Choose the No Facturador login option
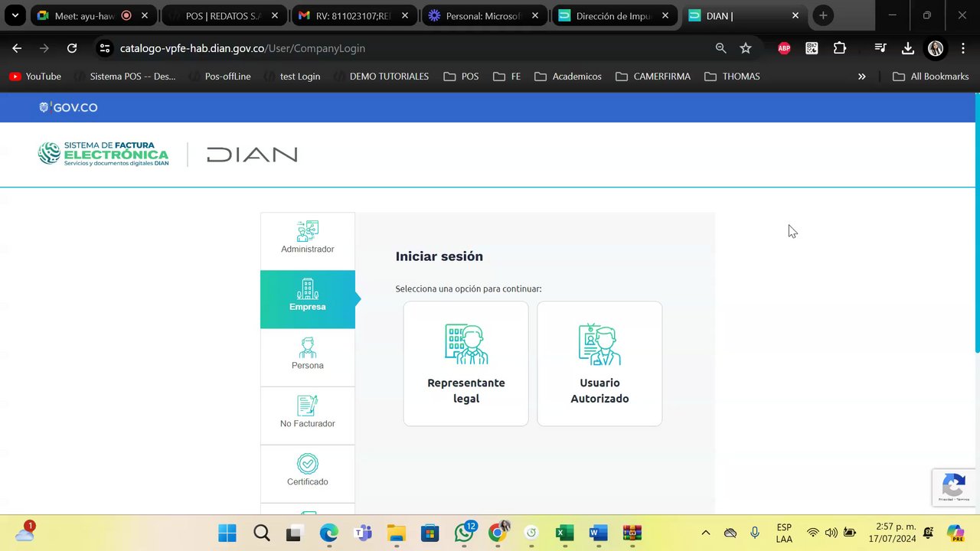The width and height of the screenshot is (980, 551). (x=307, y=416)
